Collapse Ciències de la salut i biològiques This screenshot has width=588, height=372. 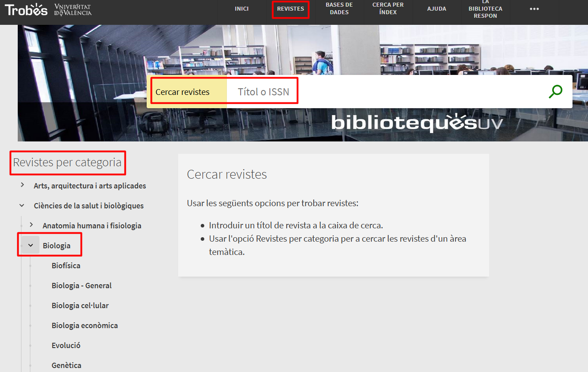coord(22,206)
